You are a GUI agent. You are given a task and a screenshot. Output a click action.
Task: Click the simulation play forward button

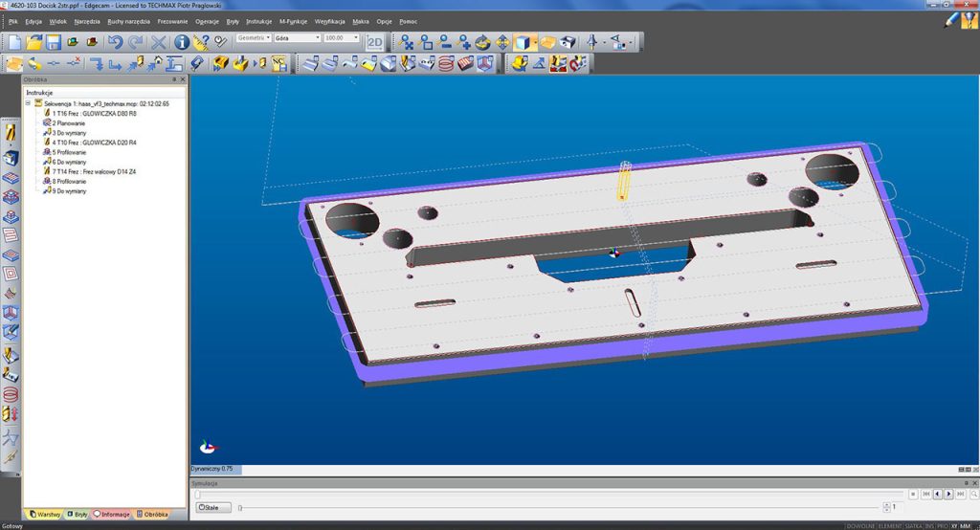click(948, 495)
